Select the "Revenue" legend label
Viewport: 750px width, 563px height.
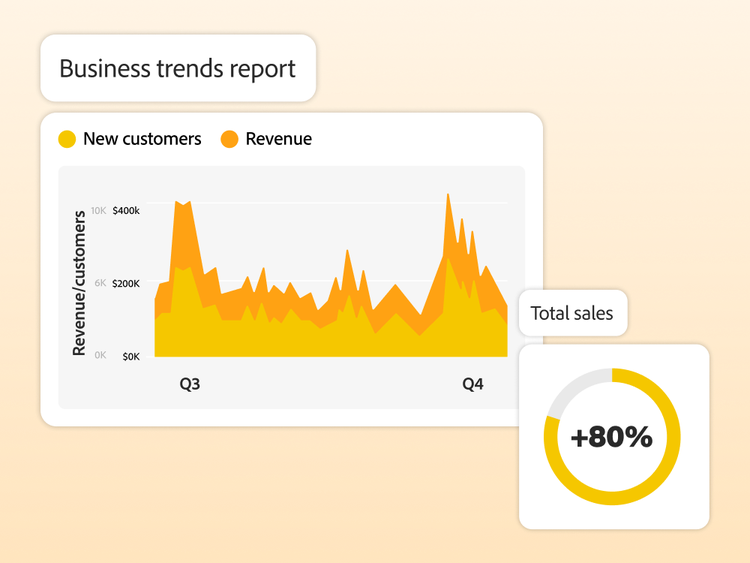(x=278, y=139)
